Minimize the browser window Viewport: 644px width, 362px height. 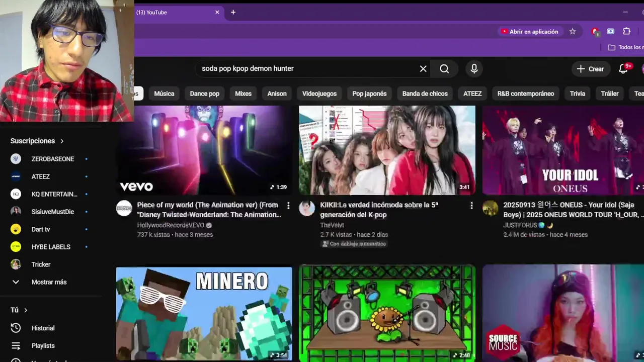click(625, 12)
